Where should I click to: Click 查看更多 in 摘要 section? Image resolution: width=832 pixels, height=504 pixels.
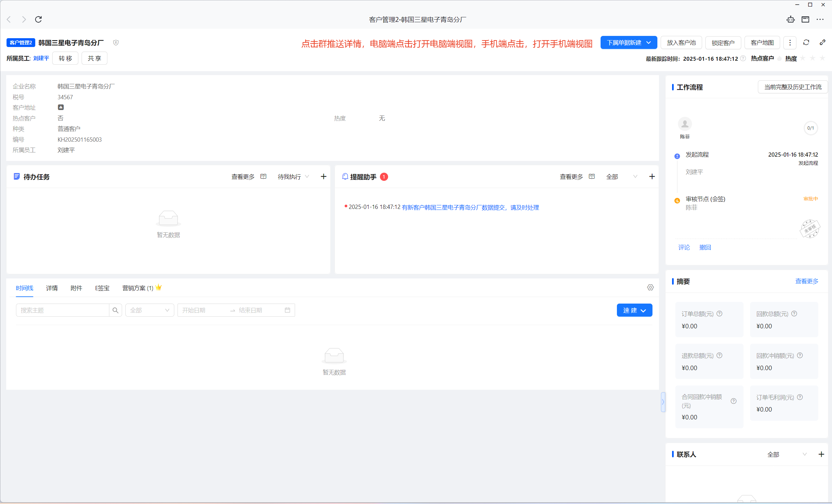point(807,281)
